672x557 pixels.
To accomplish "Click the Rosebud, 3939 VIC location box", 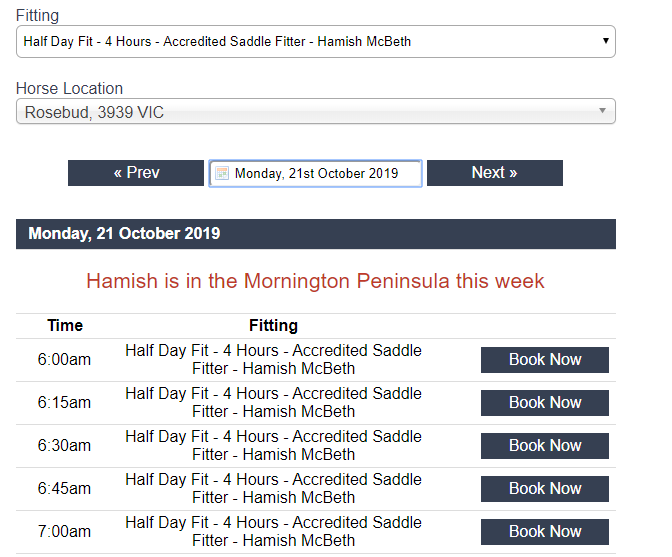I will [x=316, y=111].
